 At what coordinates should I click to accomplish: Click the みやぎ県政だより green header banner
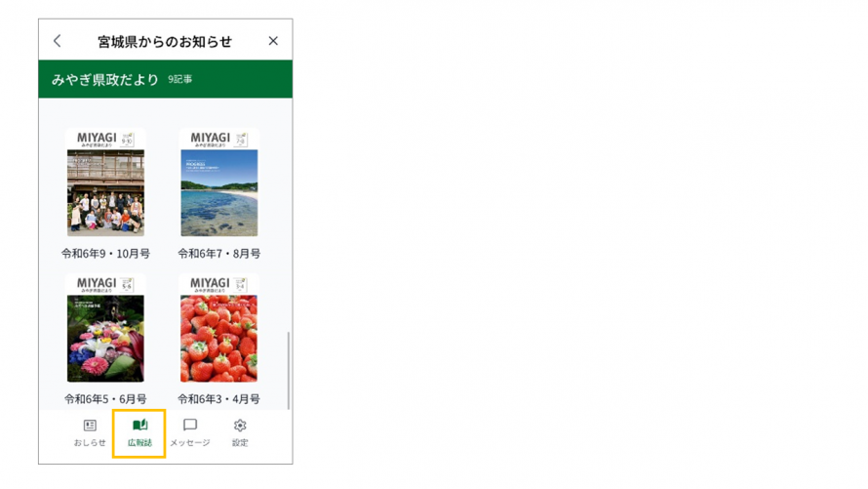click(166, 79)
